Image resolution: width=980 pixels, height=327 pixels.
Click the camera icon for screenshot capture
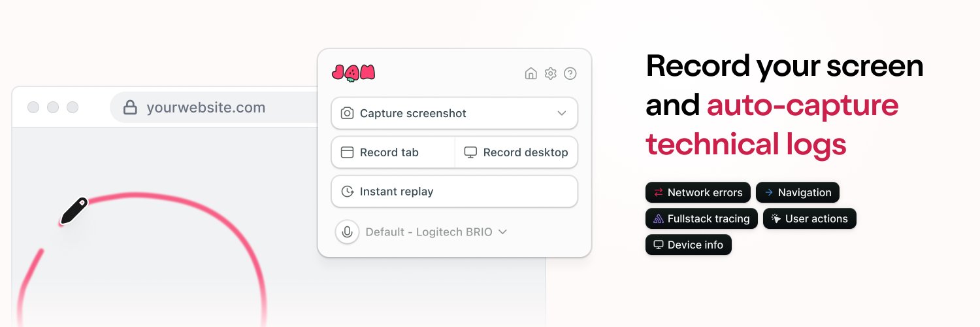[x=348, y=113]
